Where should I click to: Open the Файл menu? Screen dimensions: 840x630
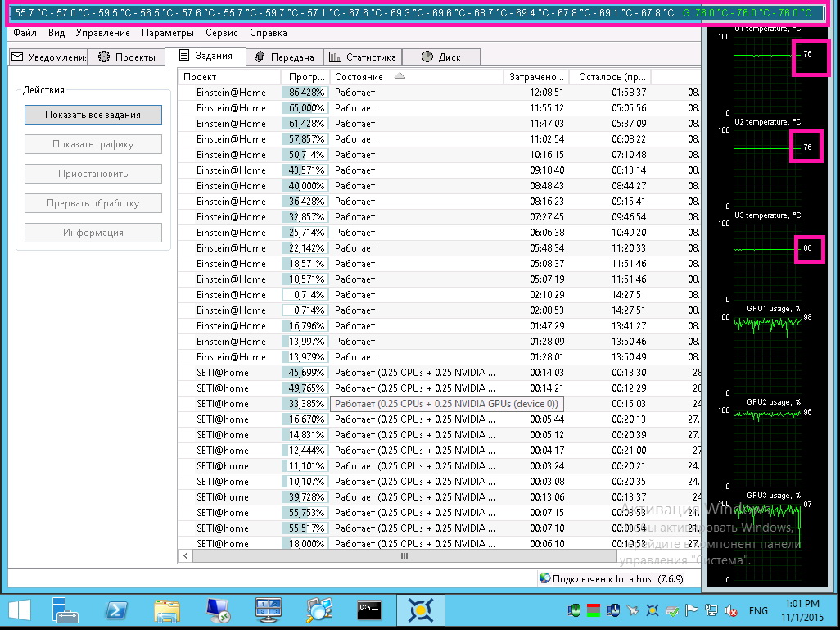point(25,33)
